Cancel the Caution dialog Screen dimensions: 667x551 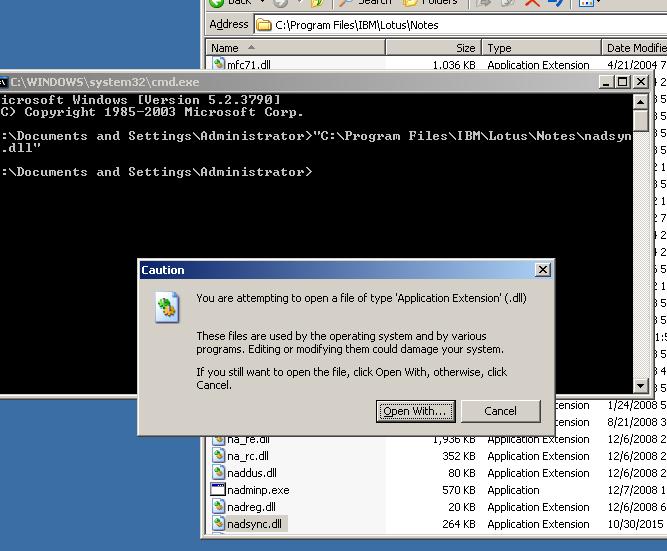pyautogui.click(x=500, y=411)
